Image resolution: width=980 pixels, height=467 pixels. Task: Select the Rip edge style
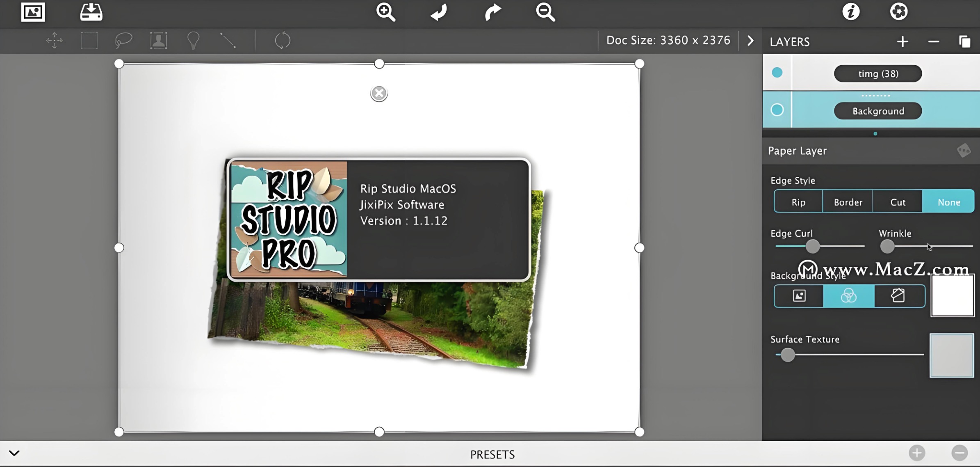click(798, 202)
